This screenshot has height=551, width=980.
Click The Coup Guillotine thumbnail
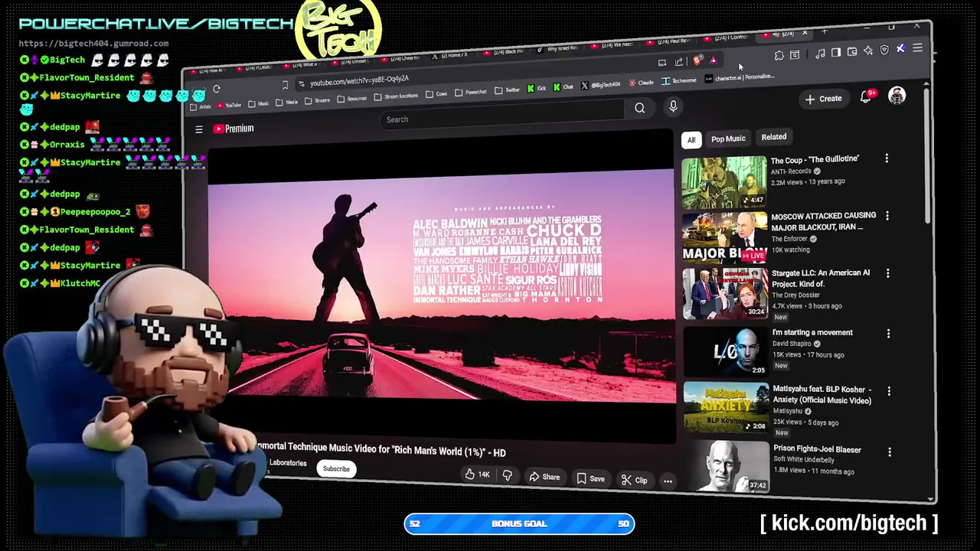[x=724, y=182]
